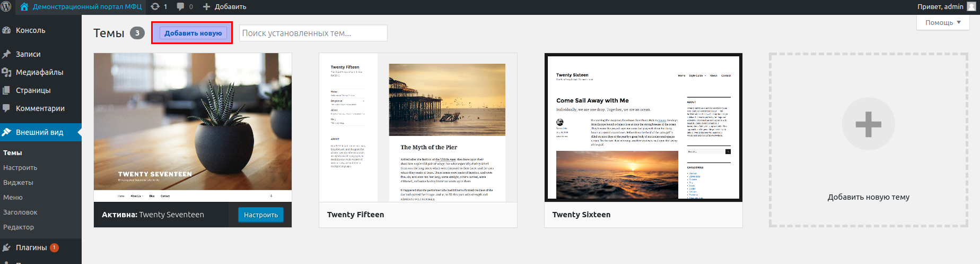Click the Twenty Sixteen theme name
Image resolution: width=980 pixels, height=264 pixels.
click(x=581, y=215)
